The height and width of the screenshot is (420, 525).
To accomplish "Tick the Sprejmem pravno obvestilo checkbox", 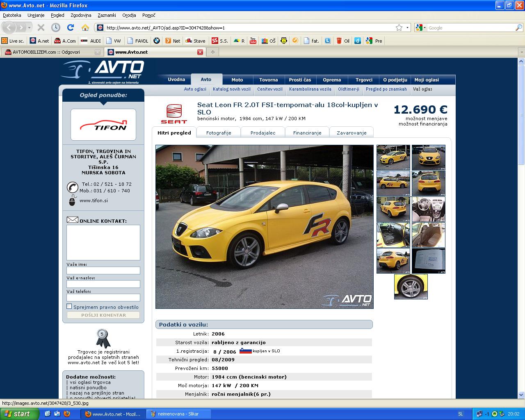I will coord(69,306).
